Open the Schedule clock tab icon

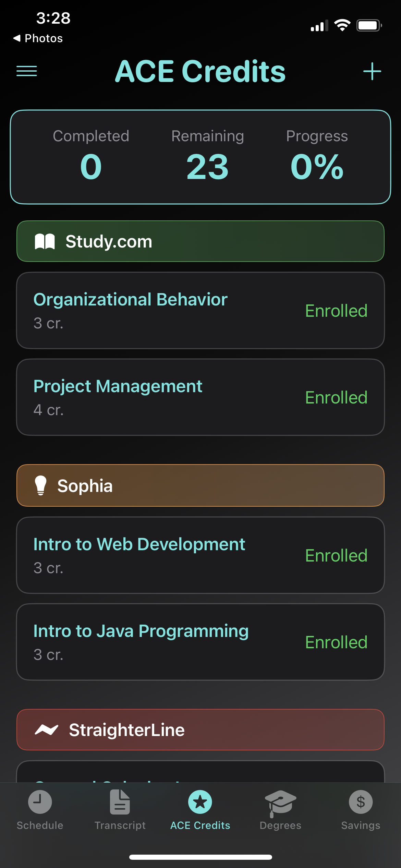40,802
